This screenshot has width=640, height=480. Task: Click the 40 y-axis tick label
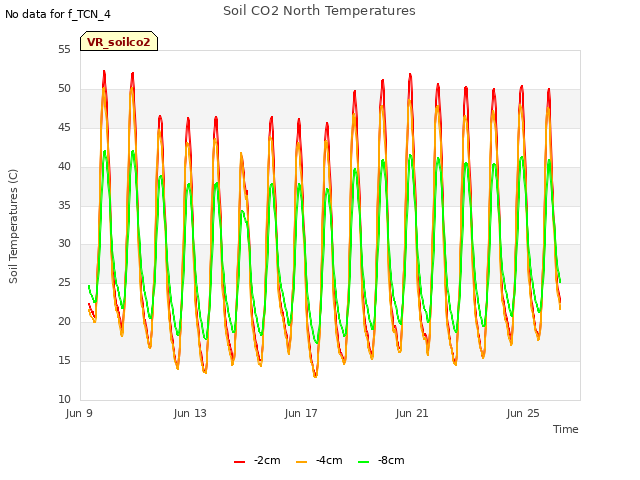64,167
